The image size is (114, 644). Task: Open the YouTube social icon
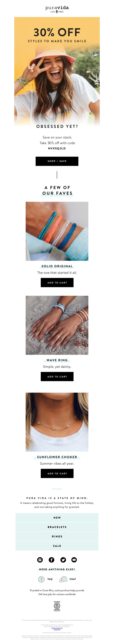pyautogui.click(x=74, y=560)
